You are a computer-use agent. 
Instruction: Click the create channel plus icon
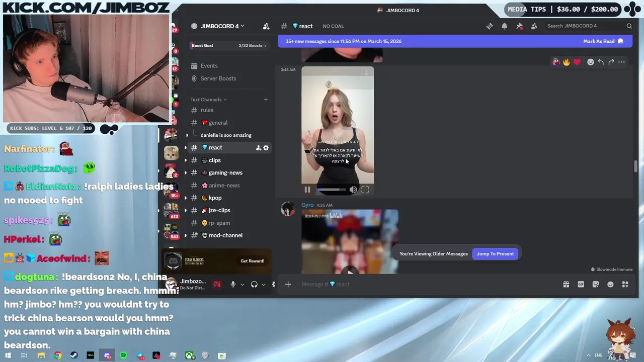click(x=266, y=100)
